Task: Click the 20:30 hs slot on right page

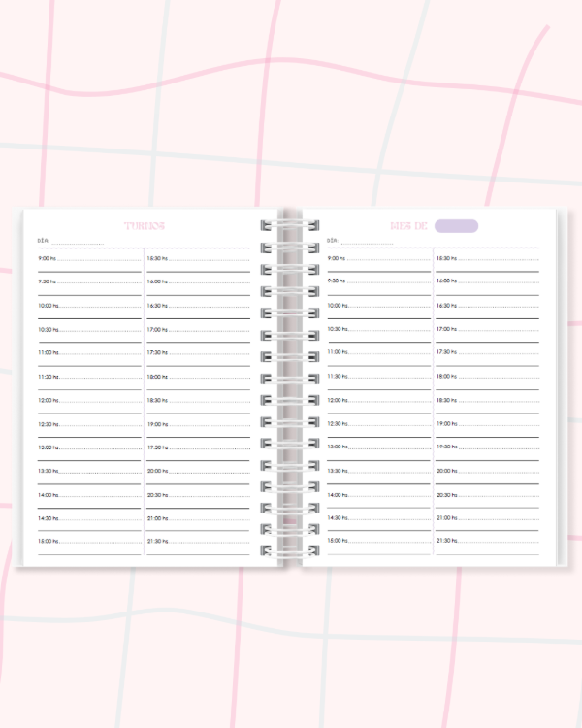Action: coord(488,495)
